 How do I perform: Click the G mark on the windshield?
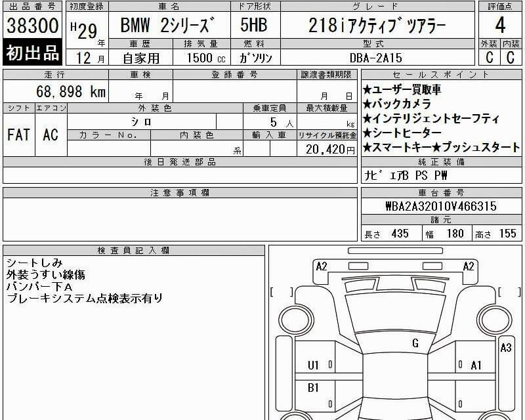(x=415, y=343)
